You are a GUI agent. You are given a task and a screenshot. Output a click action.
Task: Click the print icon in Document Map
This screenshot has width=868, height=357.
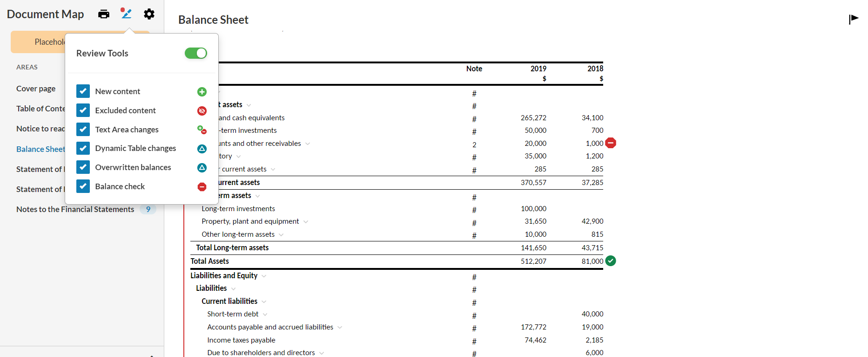point(104,14)
